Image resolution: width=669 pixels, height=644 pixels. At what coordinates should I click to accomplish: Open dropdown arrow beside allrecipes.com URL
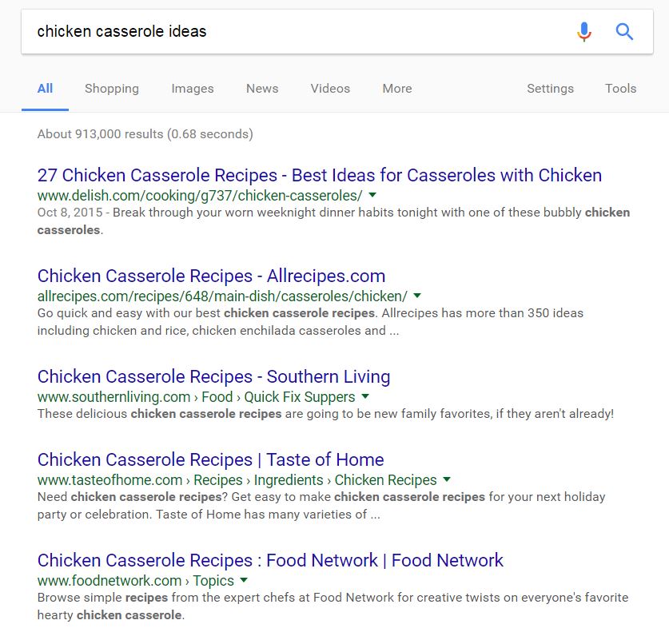pos(417,296)
